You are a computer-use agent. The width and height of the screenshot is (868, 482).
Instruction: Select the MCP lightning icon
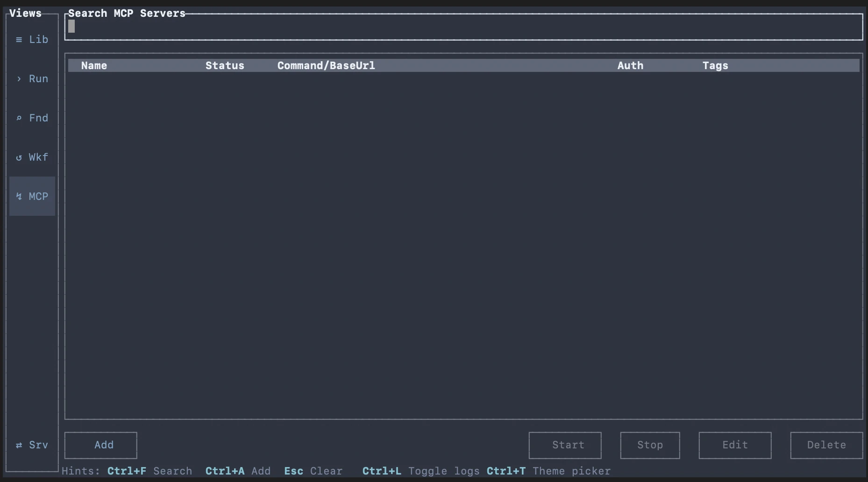[19, 196]
